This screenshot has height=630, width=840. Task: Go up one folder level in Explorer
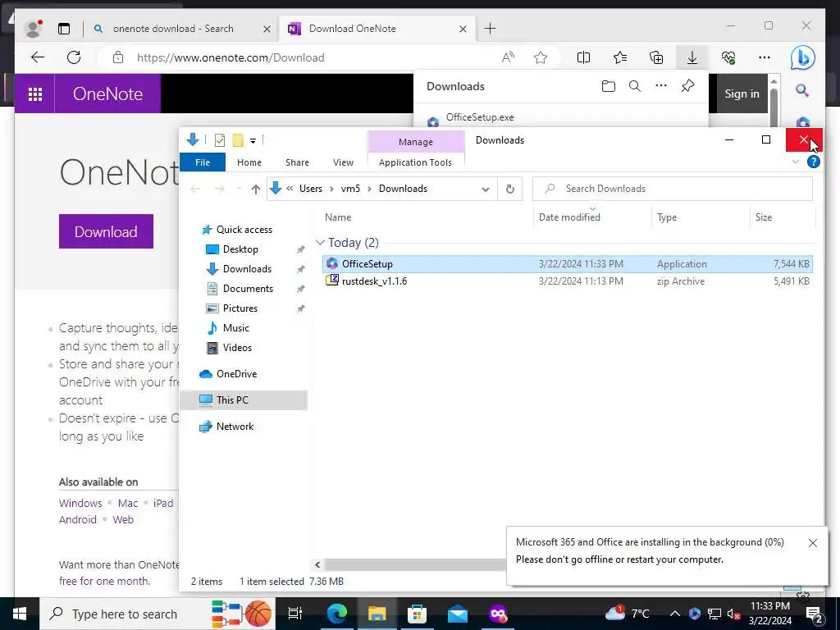click(x=256, y=189)
